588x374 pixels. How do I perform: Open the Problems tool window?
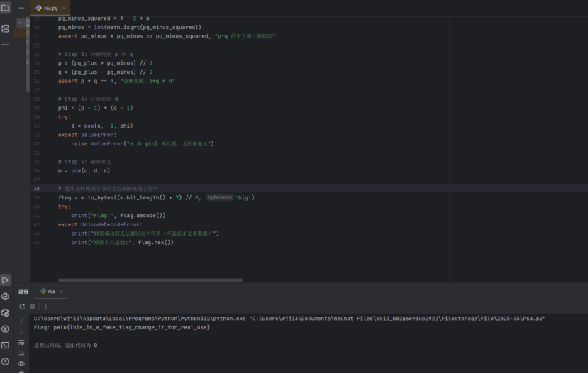[x=5, y=362]
